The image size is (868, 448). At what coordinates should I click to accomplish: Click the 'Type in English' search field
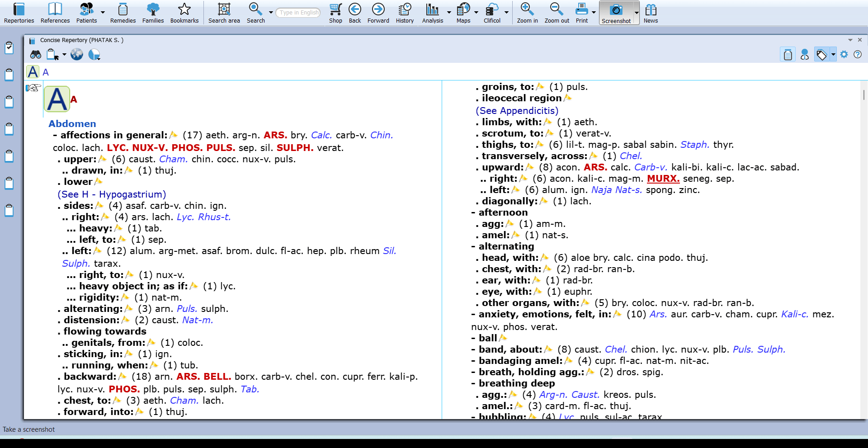298,13
